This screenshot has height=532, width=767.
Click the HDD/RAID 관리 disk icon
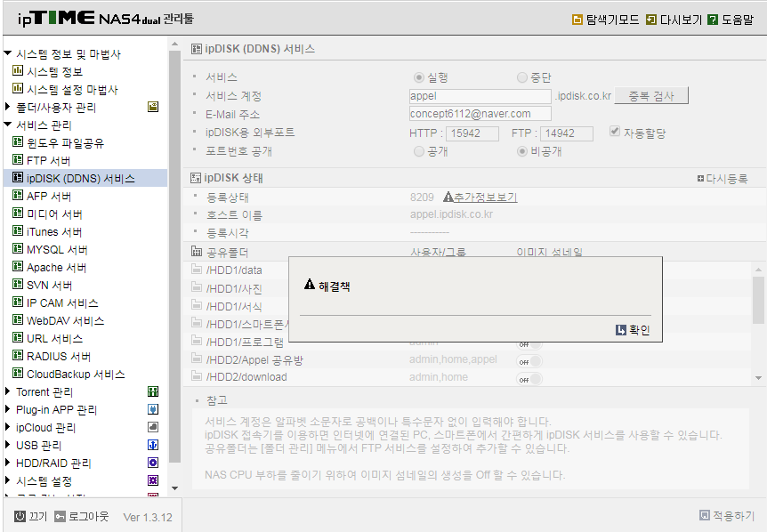pyautogui.click(x=153, y=463)
